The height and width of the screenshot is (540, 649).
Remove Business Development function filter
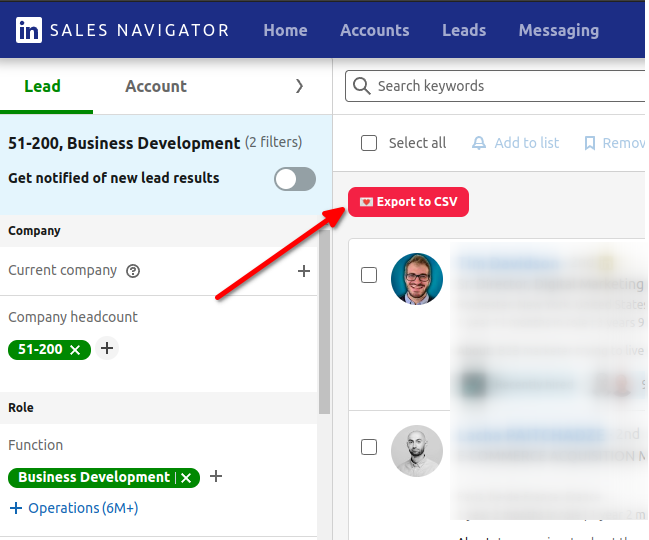point(186,478)
